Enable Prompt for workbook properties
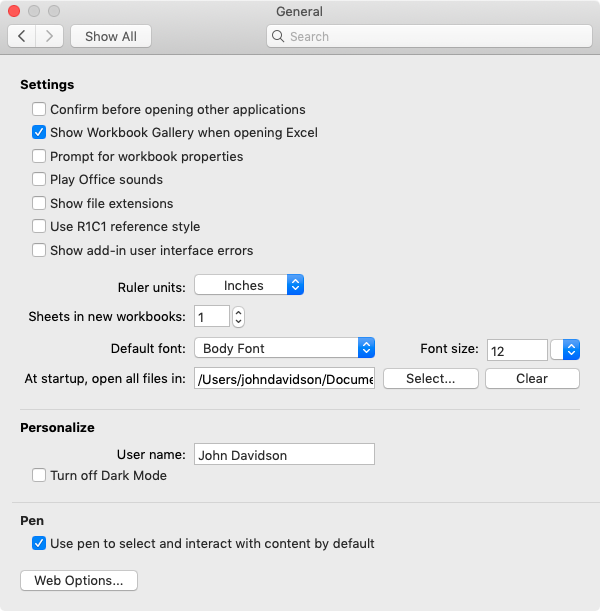 39,156
